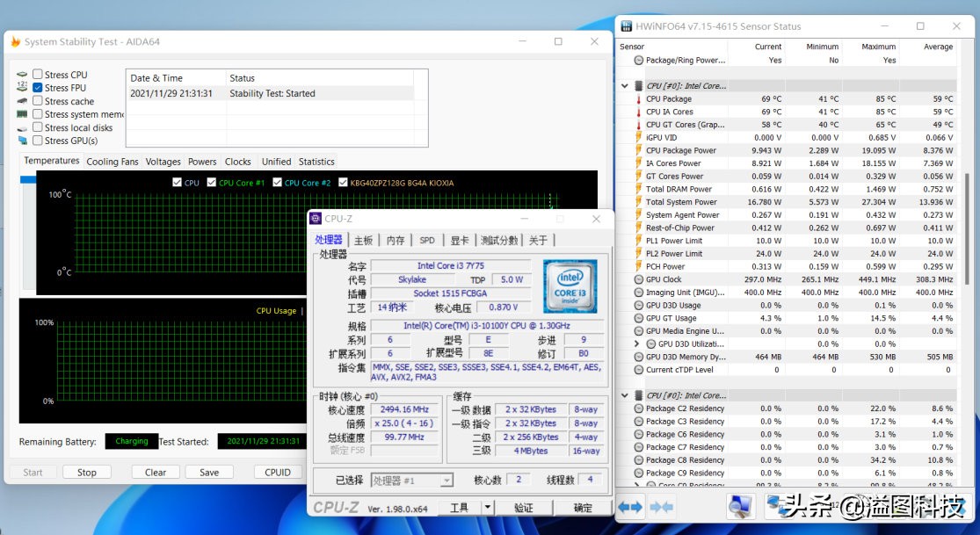Viewport: 980px width, 535px height.
Task: Open the SPD tab in CPU-Z
Action: tap(427, 240)
